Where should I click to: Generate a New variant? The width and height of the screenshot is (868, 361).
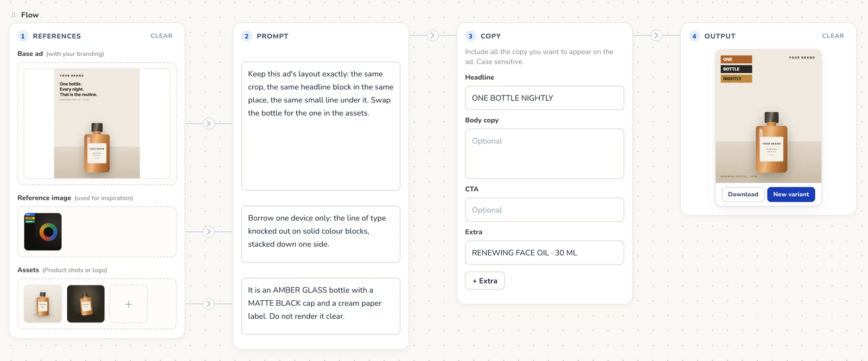tap(791, 195)
